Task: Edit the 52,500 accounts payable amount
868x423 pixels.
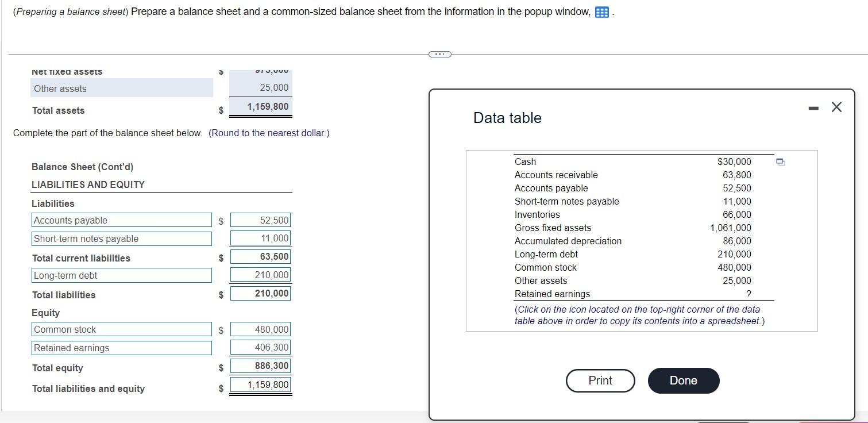Action: point(260,220)
